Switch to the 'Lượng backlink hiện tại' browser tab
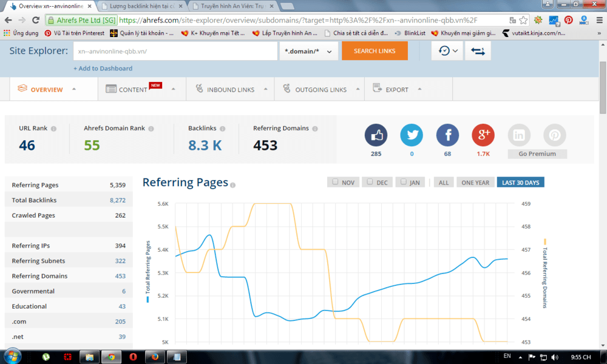This screenshot has height=364, width=607. click(x=142, y=6)
